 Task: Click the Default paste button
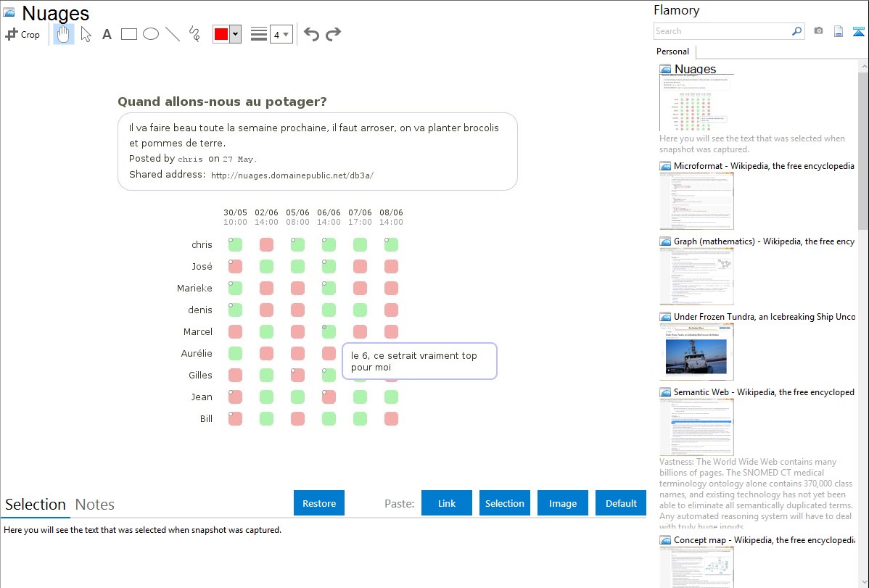(621, 503)
